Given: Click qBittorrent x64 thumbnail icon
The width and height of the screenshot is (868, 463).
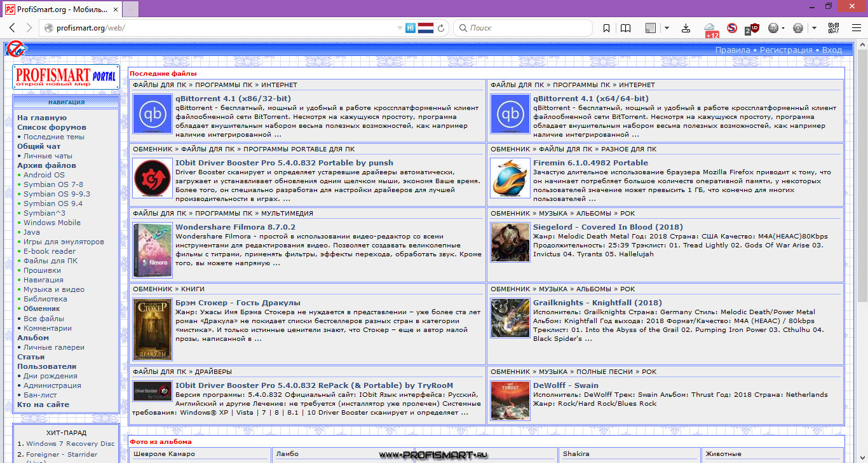Looking at the screenshot, I should pos(510,114).
